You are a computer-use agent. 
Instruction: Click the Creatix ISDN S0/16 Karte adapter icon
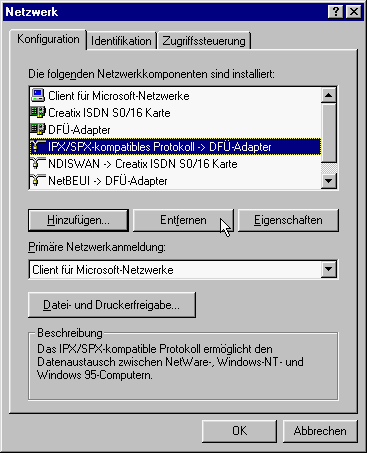38,112
